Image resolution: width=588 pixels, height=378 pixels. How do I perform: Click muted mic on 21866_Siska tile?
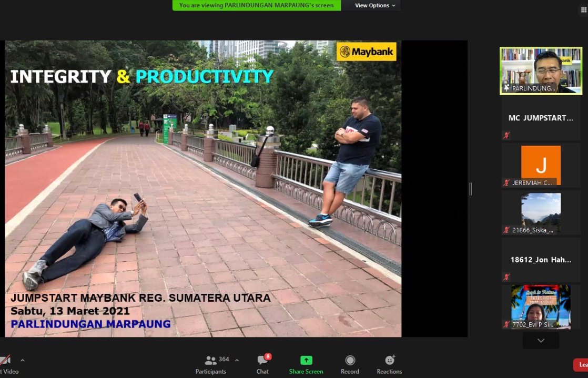506,230
